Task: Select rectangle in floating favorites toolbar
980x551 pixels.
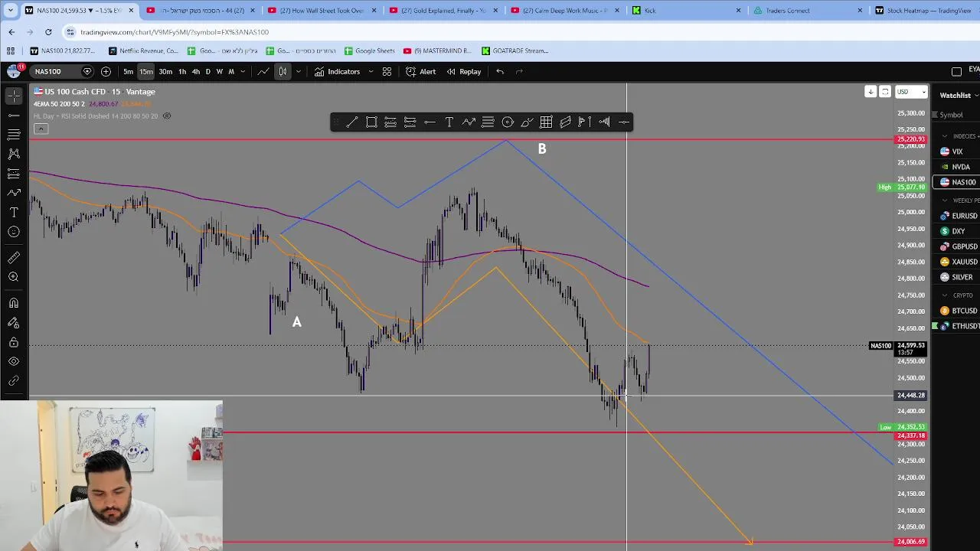Action: (371, 122)
